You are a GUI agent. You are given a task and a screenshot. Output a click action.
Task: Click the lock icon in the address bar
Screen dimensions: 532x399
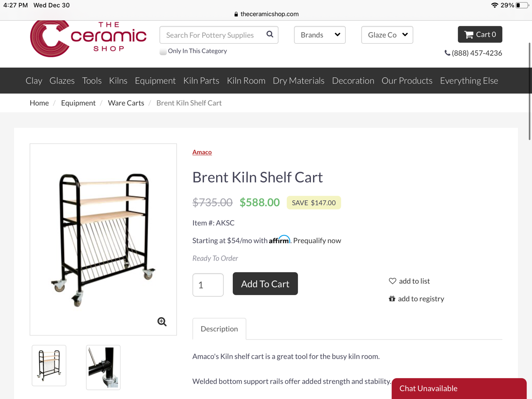[x=236, y=14]
